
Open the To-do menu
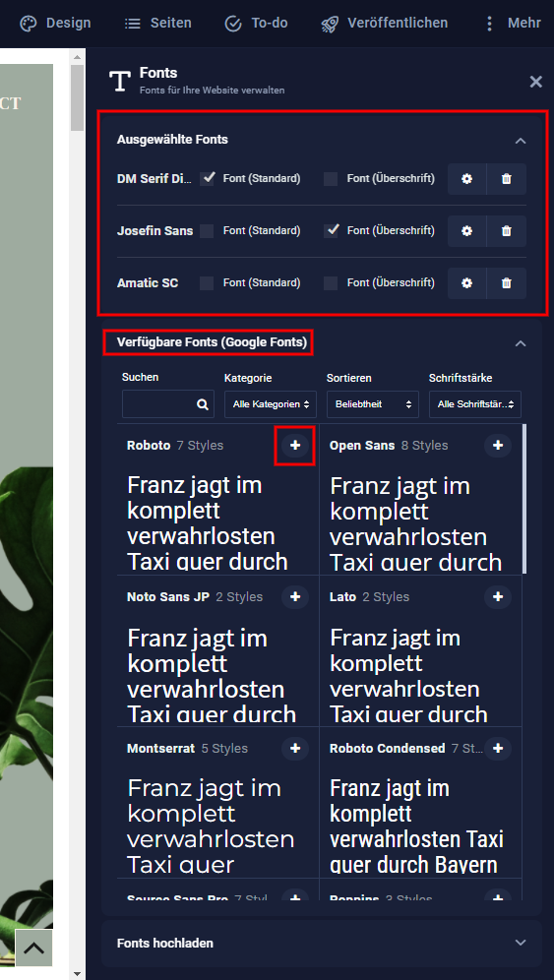(256, 24)
